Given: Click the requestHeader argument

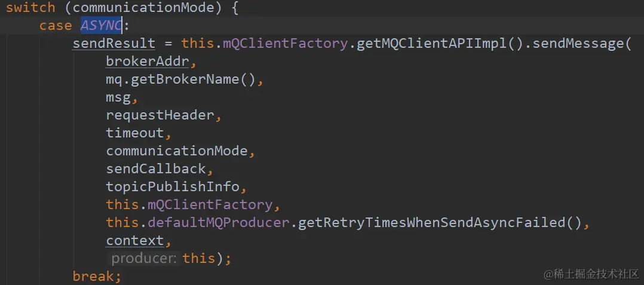Looking at the screenshot, I should (x=160, y=115).
